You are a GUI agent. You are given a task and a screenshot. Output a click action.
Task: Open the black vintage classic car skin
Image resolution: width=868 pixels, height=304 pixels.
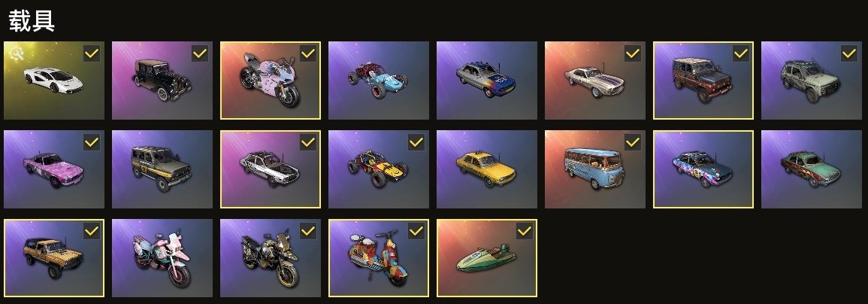point(162,81)
